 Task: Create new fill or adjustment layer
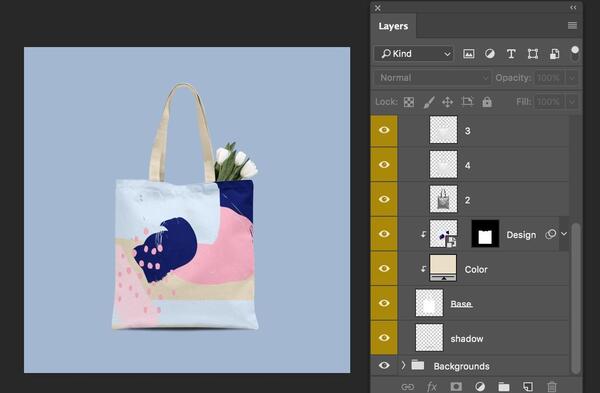click(x=480, y=387)
